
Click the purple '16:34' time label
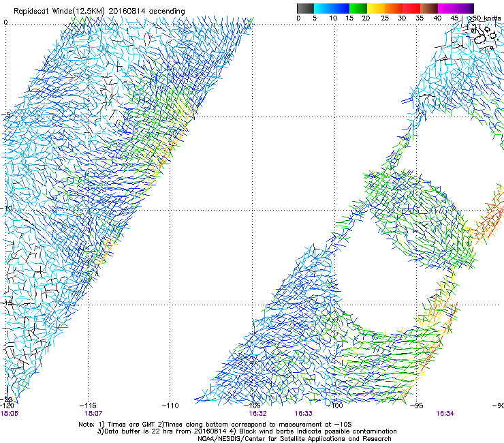pyautogui.click(x=445, y=414)
